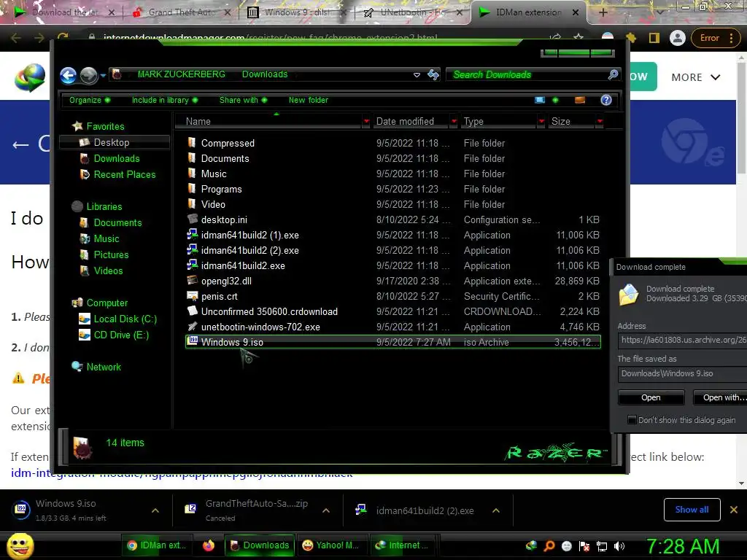Screen dimensions: 747x560
Task: Open the Size column filter dropdown
Action: point(600,122)
